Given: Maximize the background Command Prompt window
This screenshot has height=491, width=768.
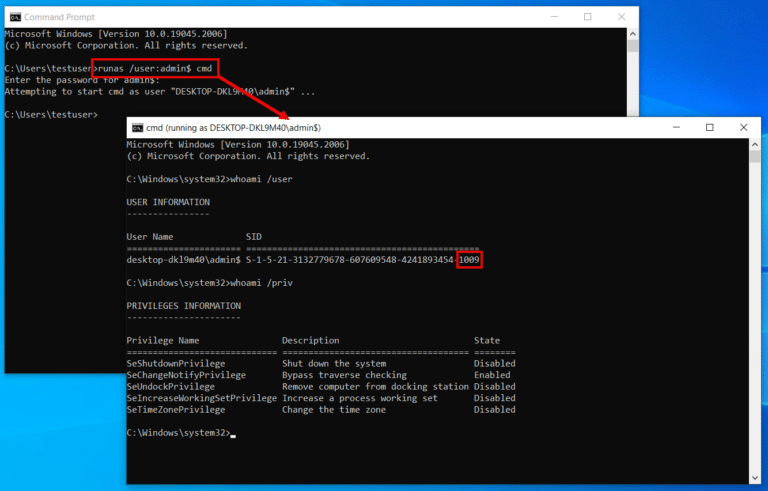Looking at the screenshot, I should tap(587, 17).
